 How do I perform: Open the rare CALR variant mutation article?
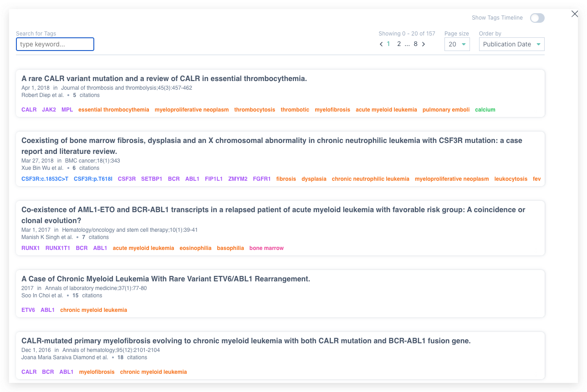(164, 78)
